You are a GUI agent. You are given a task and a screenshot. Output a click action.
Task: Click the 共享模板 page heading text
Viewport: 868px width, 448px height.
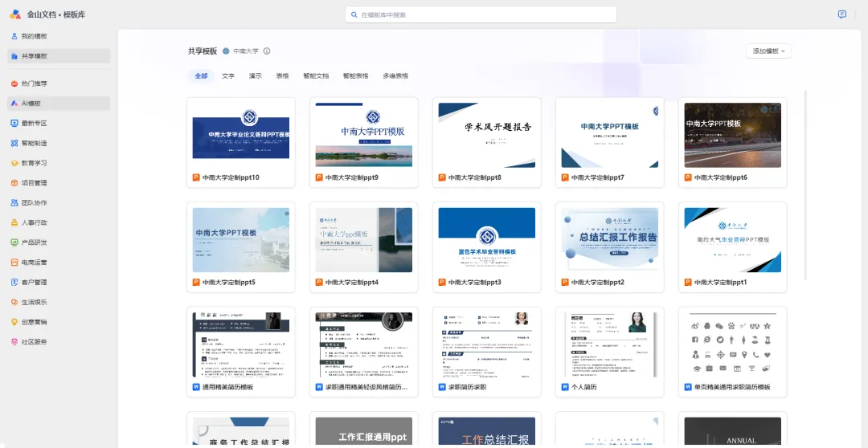pyautogui.click(x=203, y=51)
